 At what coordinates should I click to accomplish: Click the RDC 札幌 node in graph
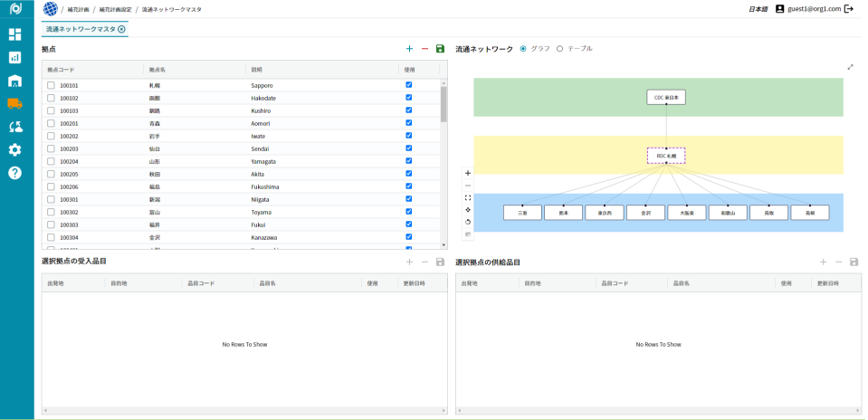coord(665,156)
